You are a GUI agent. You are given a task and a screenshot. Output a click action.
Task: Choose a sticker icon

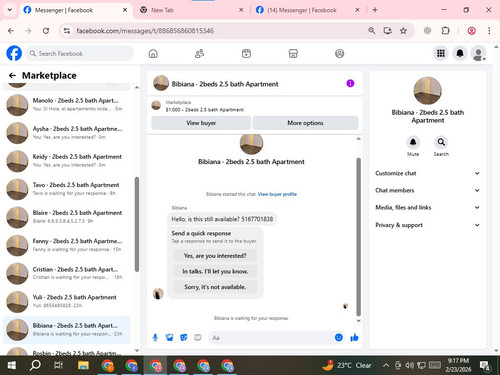click(184, 338)
